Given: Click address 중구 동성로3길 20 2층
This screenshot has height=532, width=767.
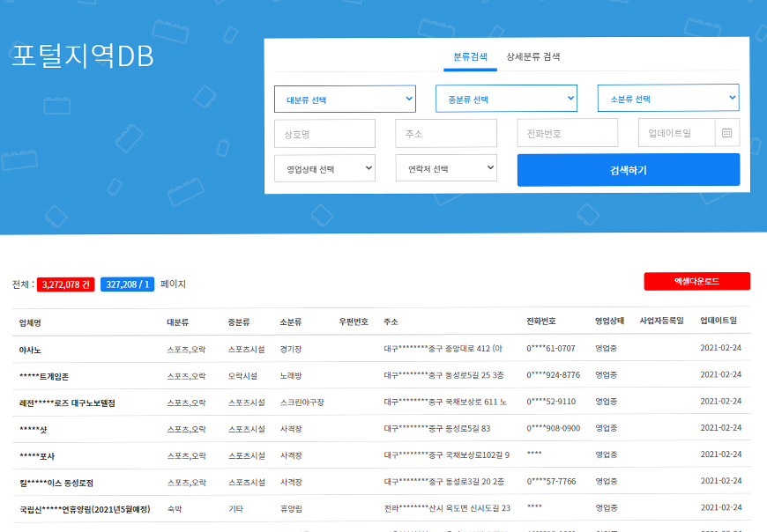Looking at the screenshot, I should (x=444, y=482).
